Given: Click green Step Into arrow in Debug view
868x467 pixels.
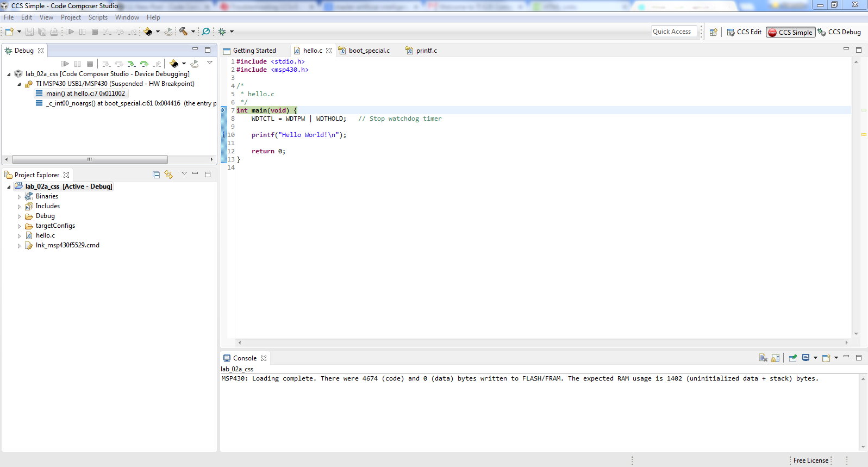Looking at the screenshot, I should 131,64.
